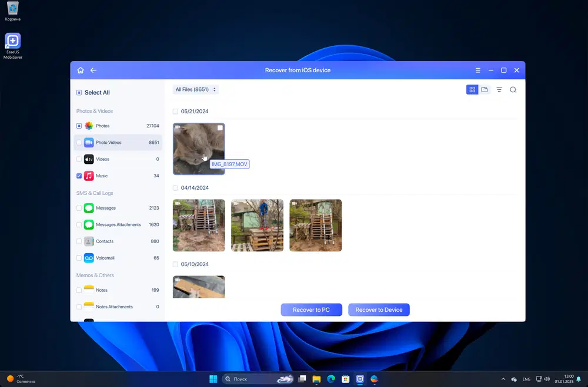Click the volume icon in system tray

tap(547, 379)
